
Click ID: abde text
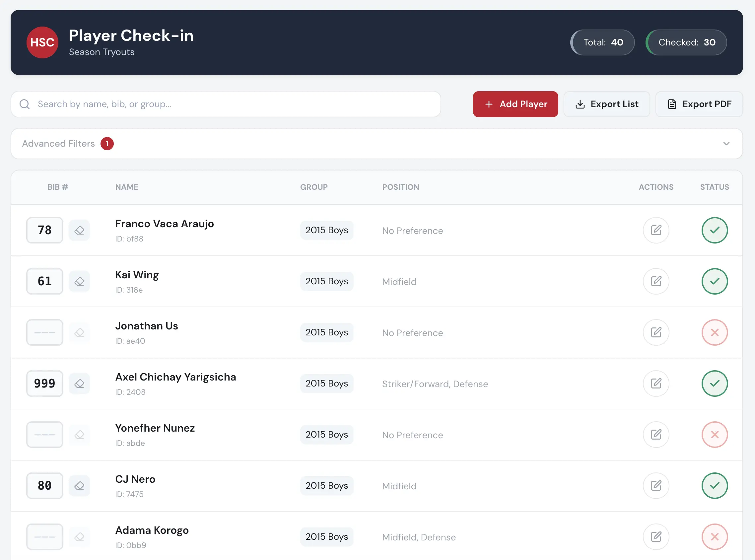tap(130, 443)
